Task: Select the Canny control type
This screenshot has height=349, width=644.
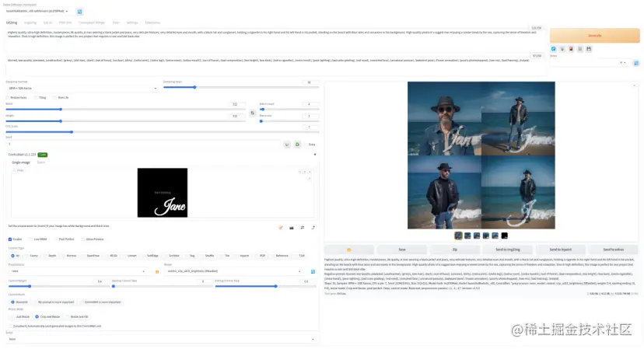Action: click(31, 256)
